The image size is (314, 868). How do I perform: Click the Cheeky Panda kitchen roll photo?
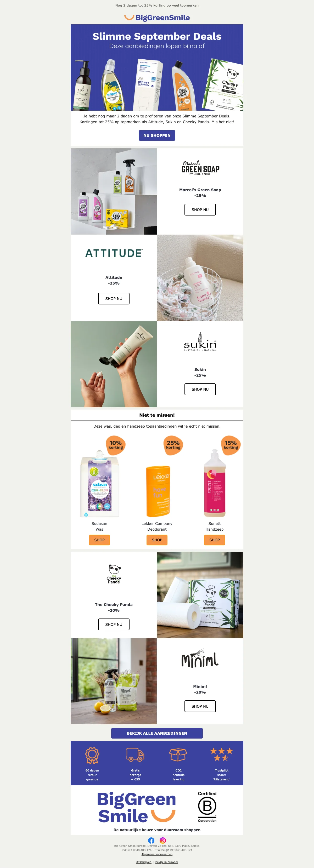[x=200, y=595]
